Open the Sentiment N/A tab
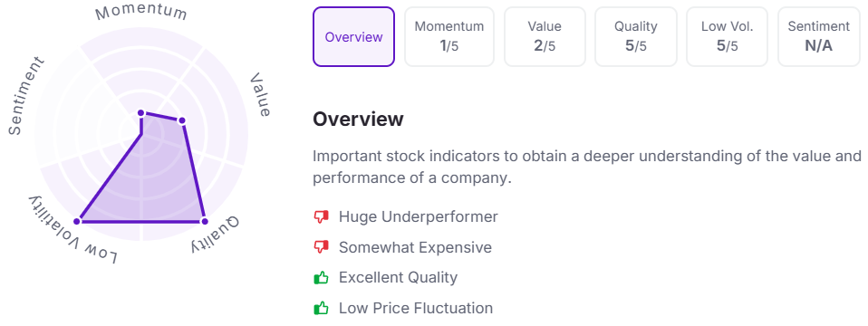The width and height of the screenshot is (868, 326). 819,36
